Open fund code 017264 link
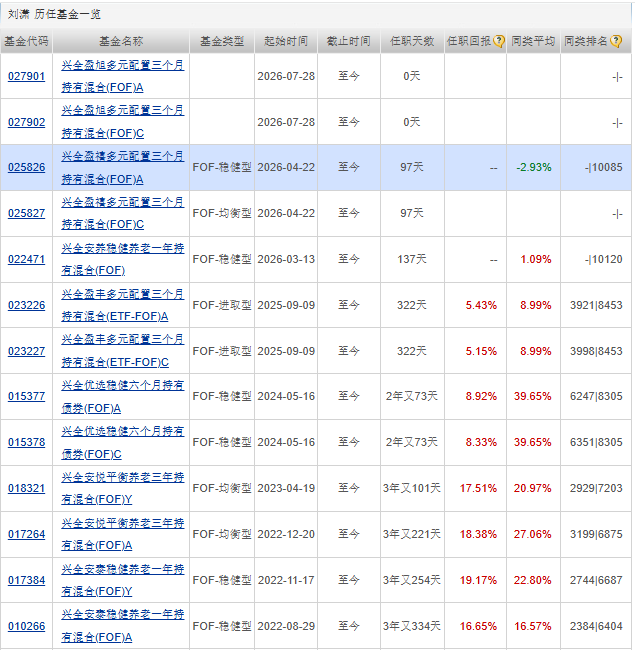 (x=27, y=534)
